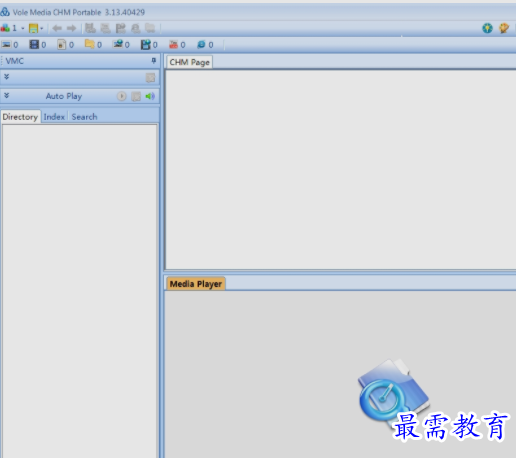Switch to the Search tab
Screen dimensions: 516x458
click(x=84, y=117)
